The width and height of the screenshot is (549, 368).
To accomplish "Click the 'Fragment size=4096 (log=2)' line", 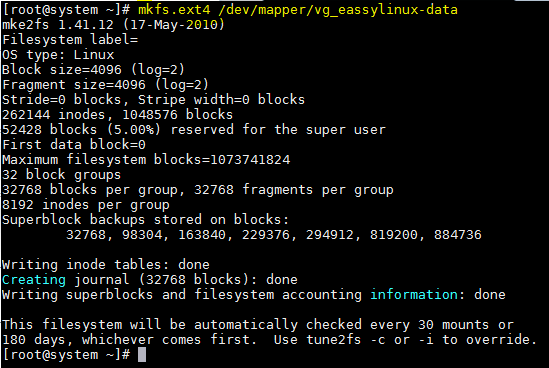I will click(x=105, y=85).
